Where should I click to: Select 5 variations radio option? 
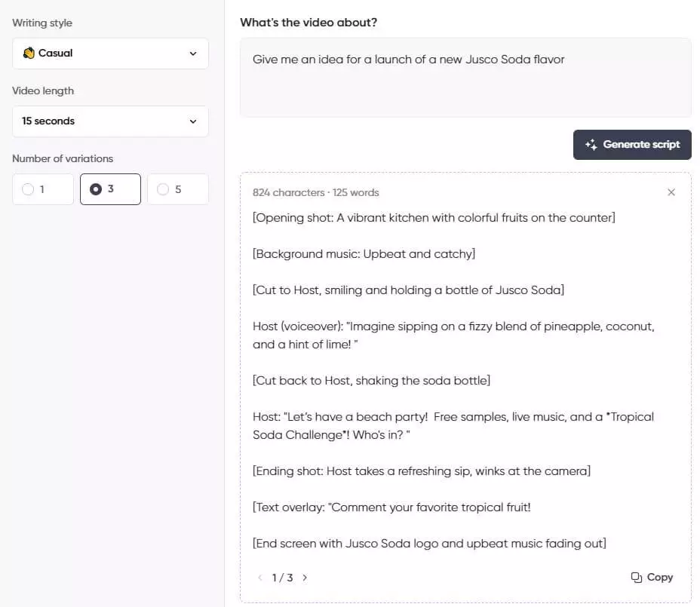(178, 189)
